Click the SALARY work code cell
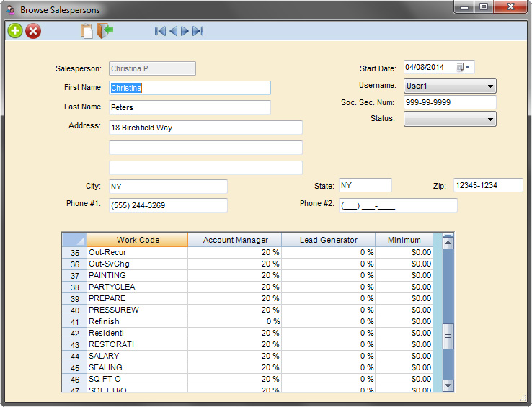Screen dimensions: 532x407 [x=138, y=357]
